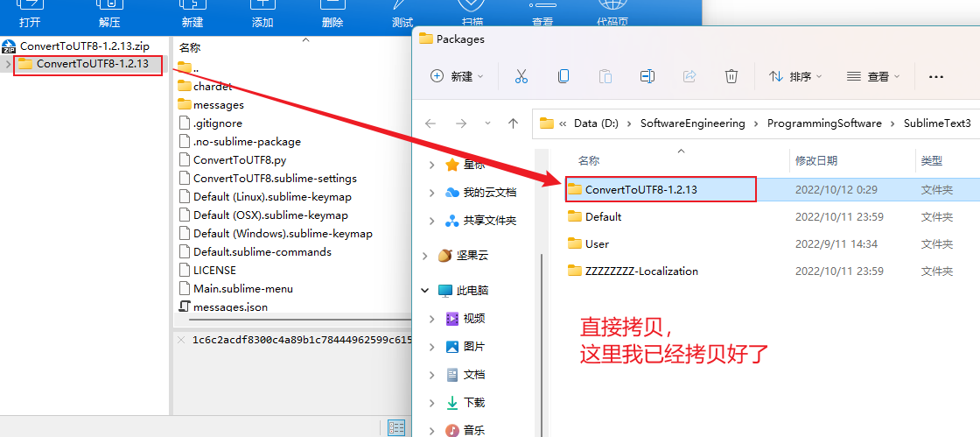Expand 视频 in Explorer sidebar
This screenshot has height=437, width=980.
click(x=432, y=319)
